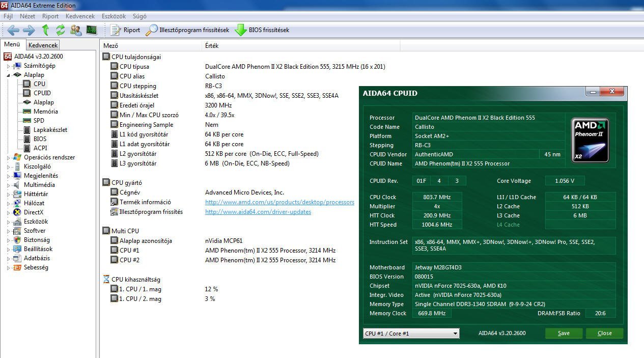Click the Back arrow toolbar icon
The width and height of the screenshot is (644, 358).
point(13,30)
